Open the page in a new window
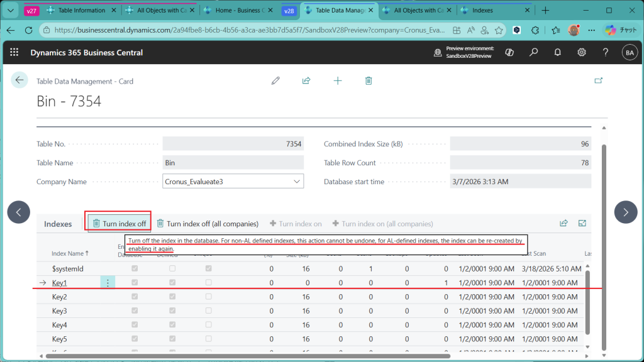Screen dimensions: 644x362 (x=598, y=80)
